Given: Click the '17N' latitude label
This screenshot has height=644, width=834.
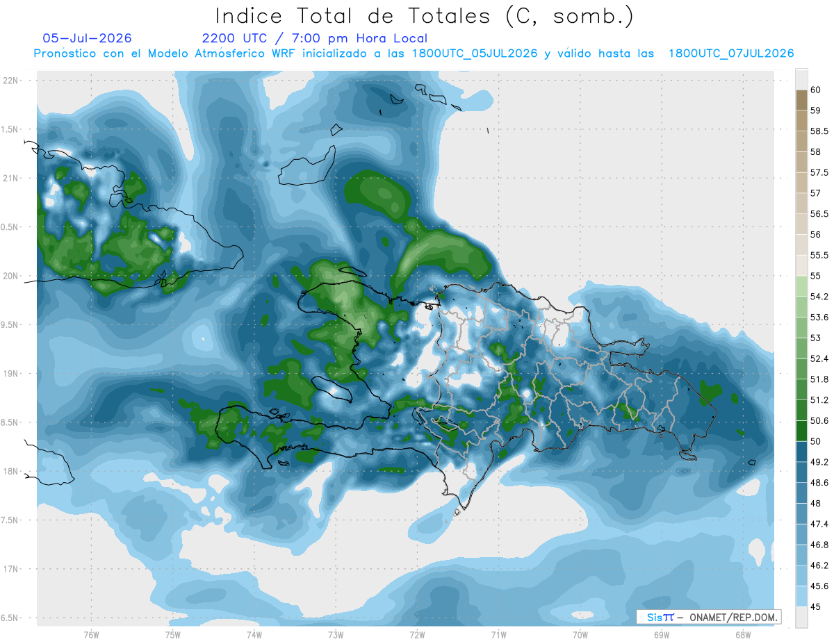Looking at the screenshot, I should point(12,569).
